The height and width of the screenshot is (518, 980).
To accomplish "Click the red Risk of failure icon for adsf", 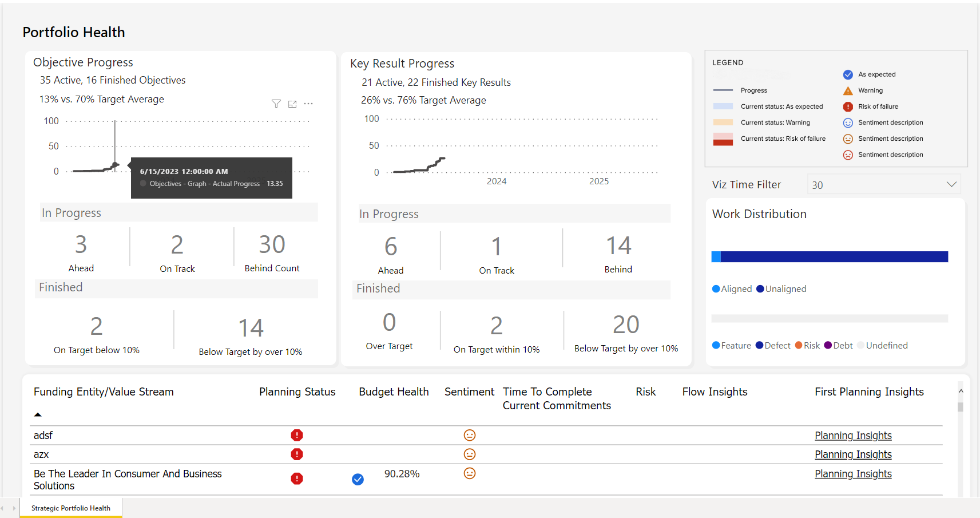I will coord(297,435).
